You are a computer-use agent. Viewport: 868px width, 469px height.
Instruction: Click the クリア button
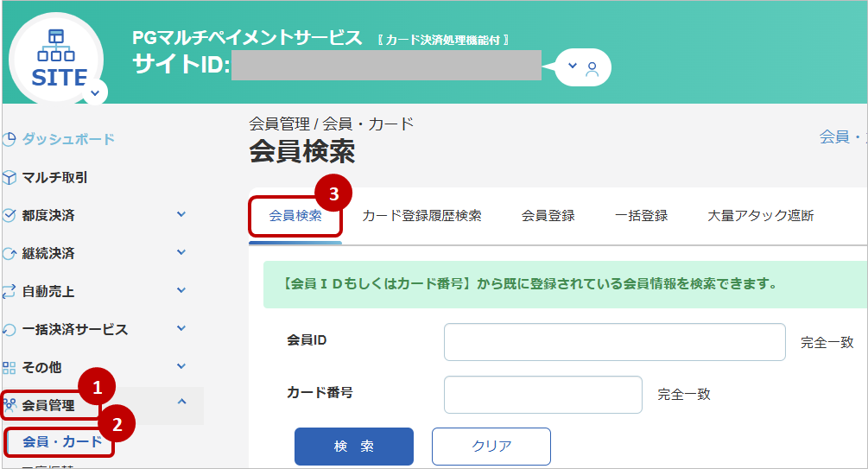click(x=491, y=447)
